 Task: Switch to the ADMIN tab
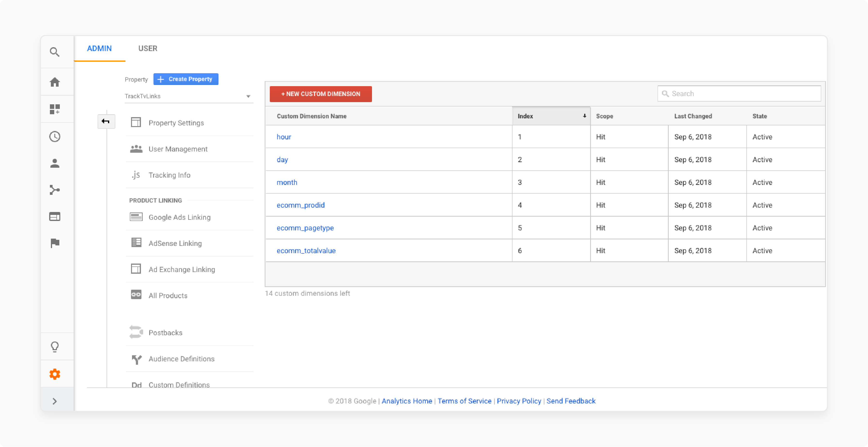(x=99, y=48)
